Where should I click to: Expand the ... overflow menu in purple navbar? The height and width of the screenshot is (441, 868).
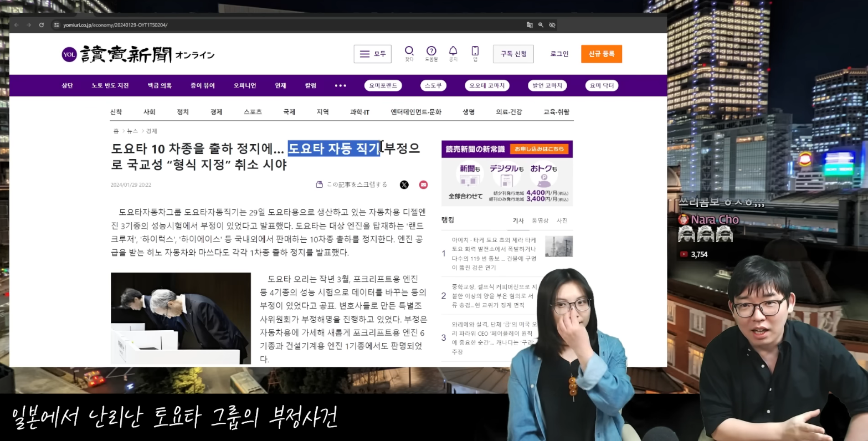click(x=340, y=85)
